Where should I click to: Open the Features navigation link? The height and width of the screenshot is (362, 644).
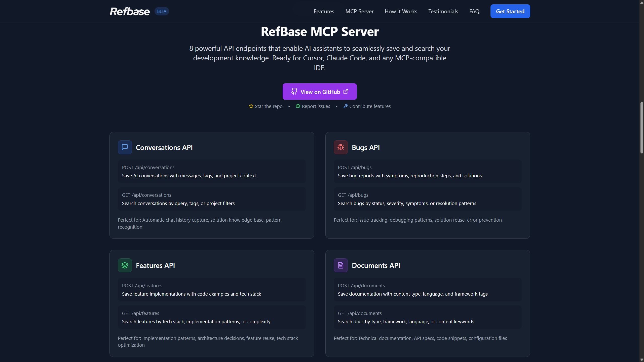324,11
